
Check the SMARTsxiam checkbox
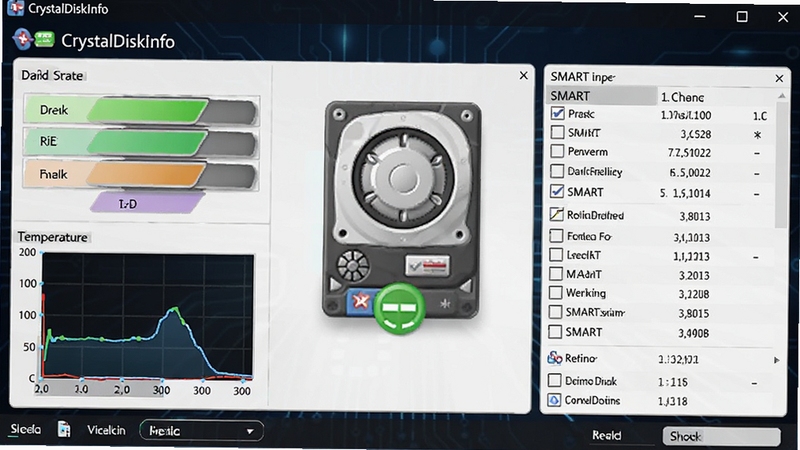[x=555, y=312]
